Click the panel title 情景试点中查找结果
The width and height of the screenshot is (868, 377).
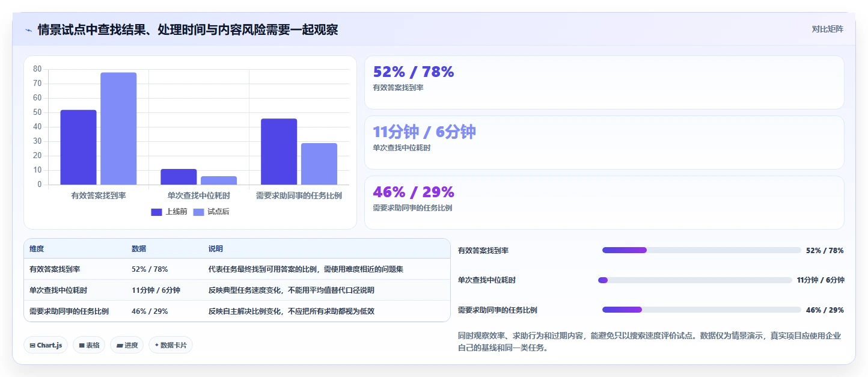[x=188, y=29]
